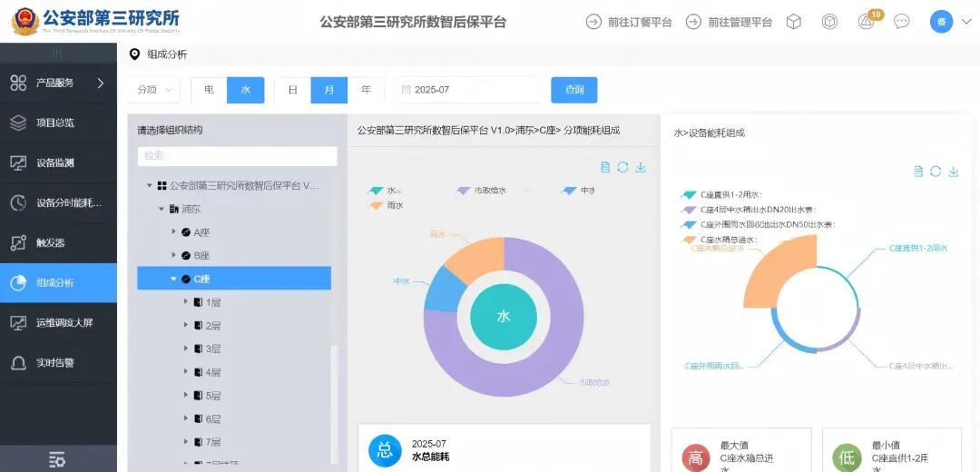Image resolution: width=980 pixels, height=472 pixels.
Task: Toggle C座水箱总进水 legend entry
Action: (718, 240)
